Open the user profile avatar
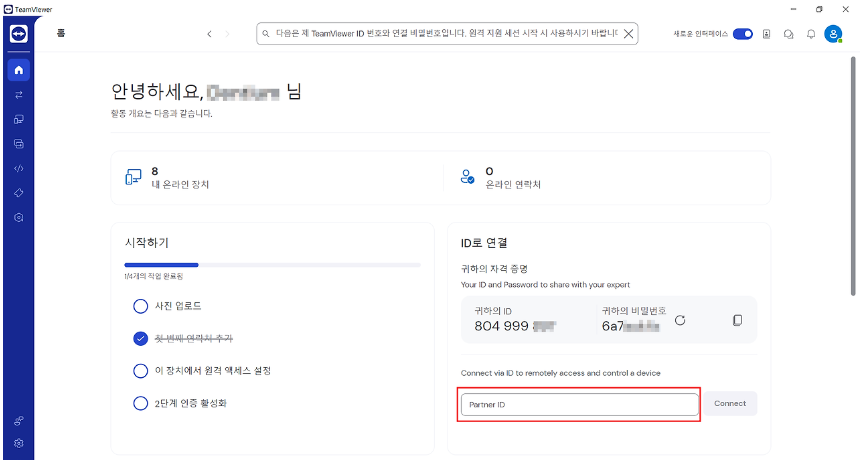This screenshot has width=862, height=460. tap(833, 34)
